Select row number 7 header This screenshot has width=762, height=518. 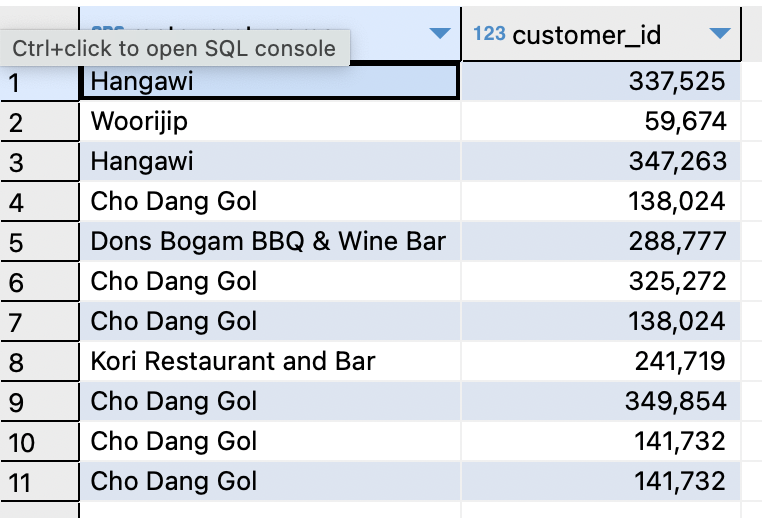(x=39, y=322)
